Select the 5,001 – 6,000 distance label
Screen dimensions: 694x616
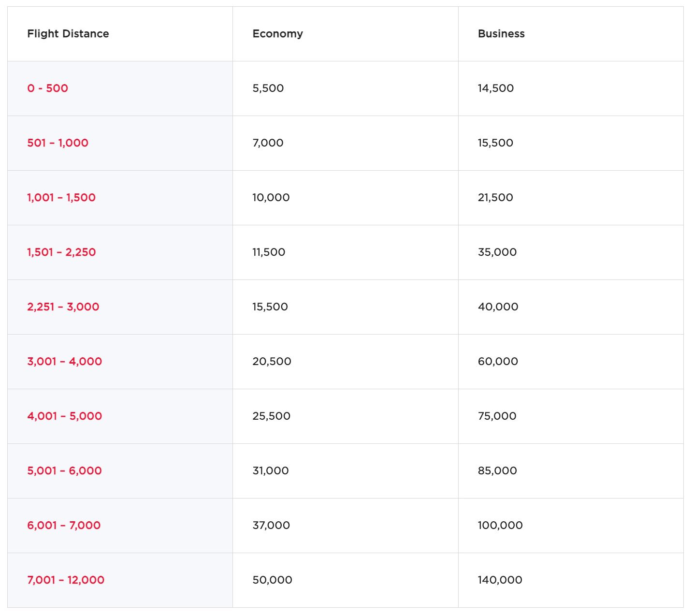coord(65,471)
